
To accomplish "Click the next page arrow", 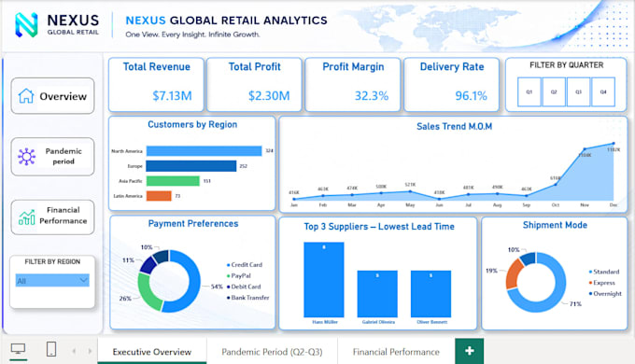I will coord(90,351).
